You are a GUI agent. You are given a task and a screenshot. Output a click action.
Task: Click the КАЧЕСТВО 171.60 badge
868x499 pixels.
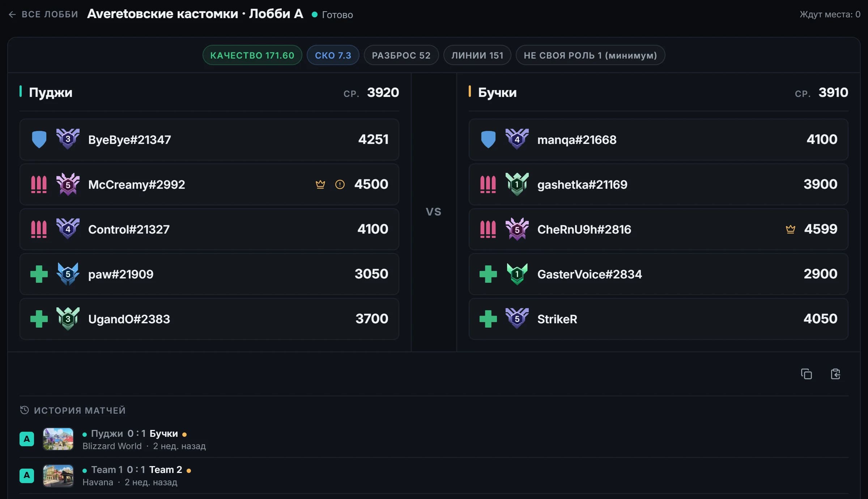coord(252,55)
